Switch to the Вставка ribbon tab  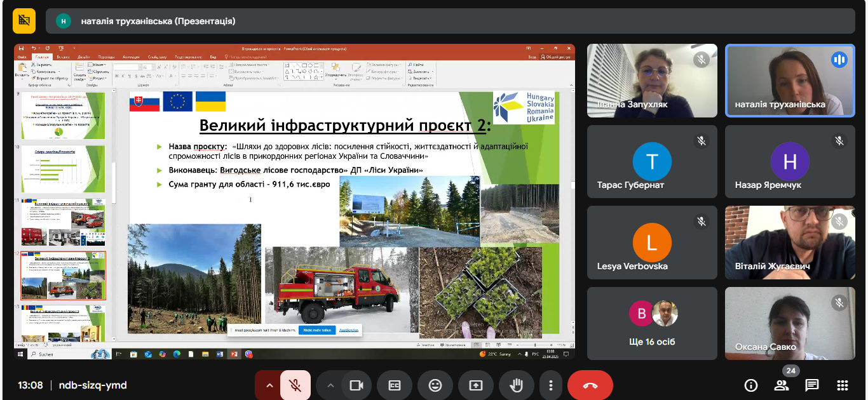[64, 57]
